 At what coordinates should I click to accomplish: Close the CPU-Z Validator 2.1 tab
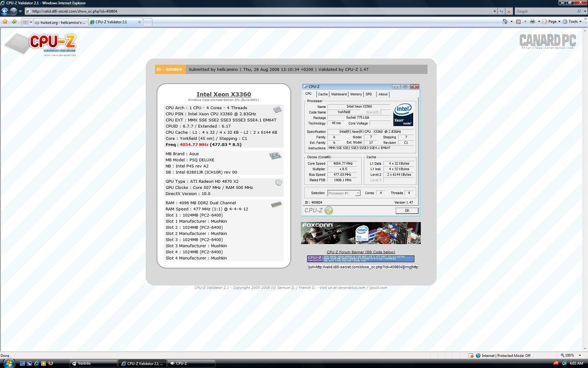tap(139, 22)
